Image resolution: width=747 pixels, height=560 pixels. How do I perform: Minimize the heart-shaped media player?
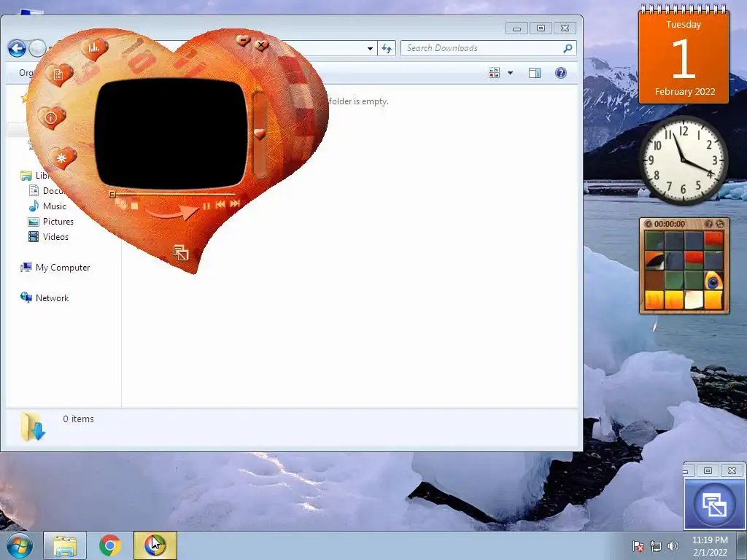point(244,41)
